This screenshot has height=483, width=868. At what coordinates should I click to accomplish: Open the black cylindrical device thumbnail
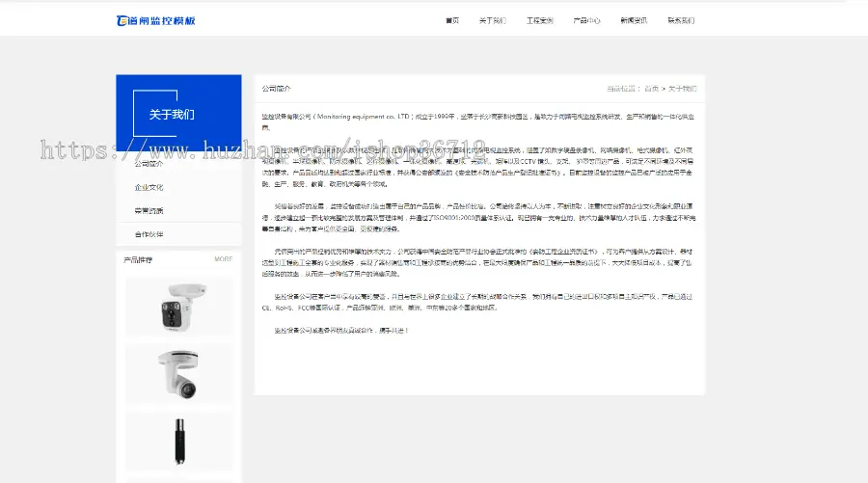click(x=179, y=442)
